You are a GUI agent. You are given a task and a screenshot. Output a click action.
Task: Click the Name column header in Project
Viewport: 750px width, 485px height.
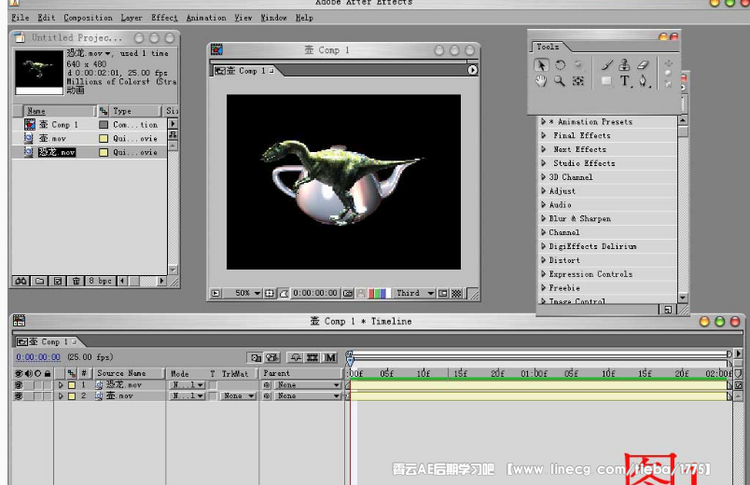coord(59,111)
